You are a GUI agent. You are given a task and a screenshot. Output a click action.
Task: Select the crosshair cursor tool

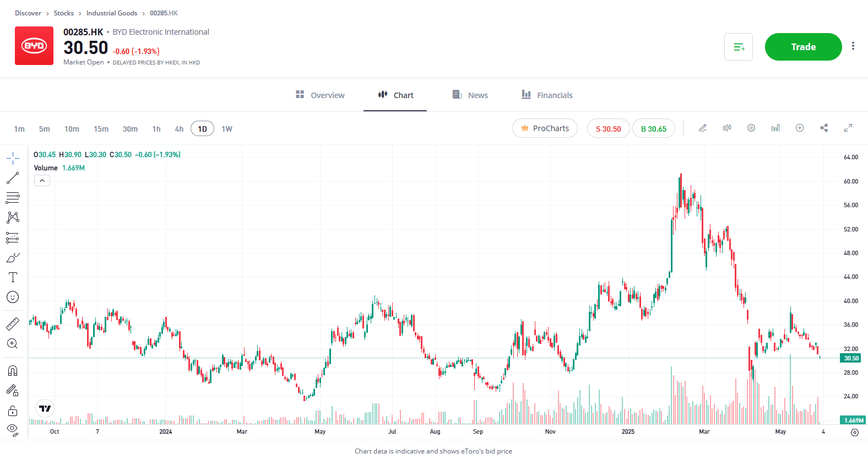coord(13,159)
